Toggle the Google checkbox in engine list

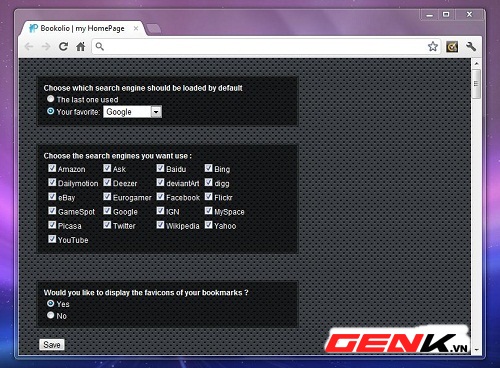click(x=107, y=211)
